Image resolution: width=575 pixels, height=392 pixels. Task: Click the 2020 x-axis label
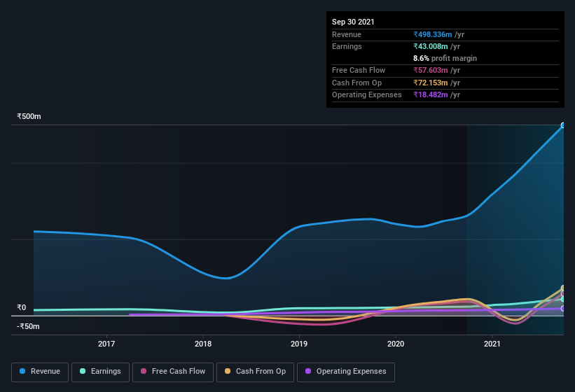tap(395, 344)
